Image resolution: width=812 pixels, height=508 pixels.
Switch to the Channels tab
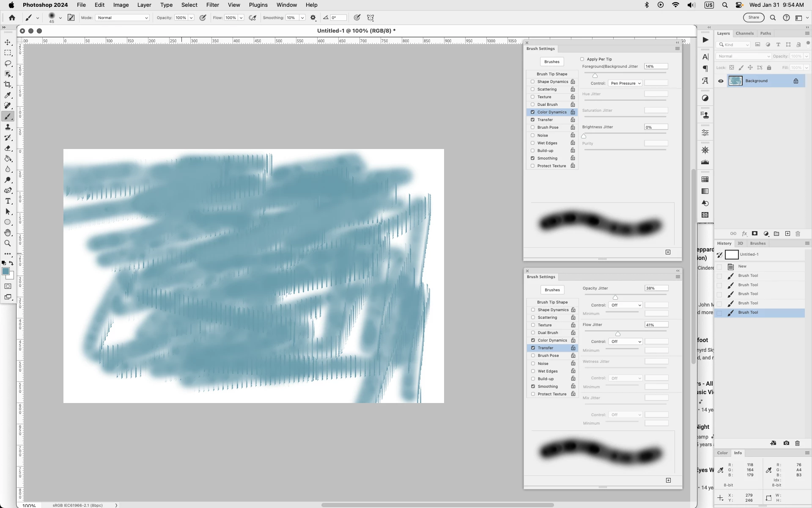pos(744,33)
